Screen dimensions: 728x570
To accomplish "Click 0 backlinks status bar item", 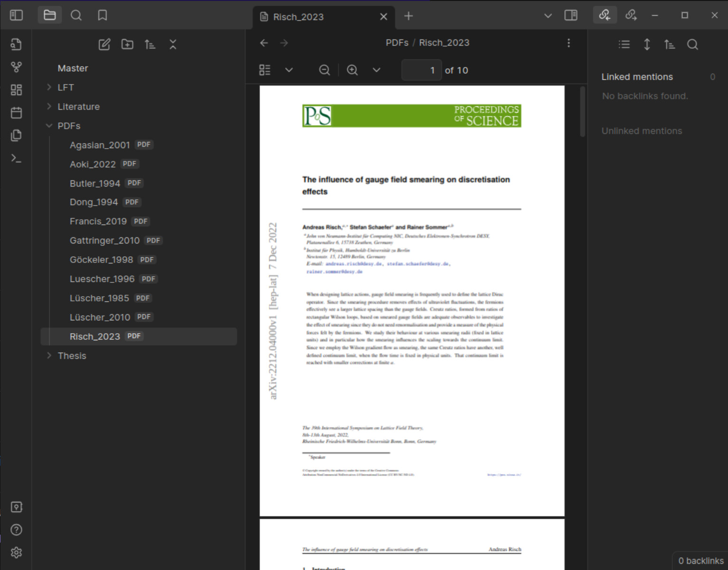I will (x=701, y=561).
